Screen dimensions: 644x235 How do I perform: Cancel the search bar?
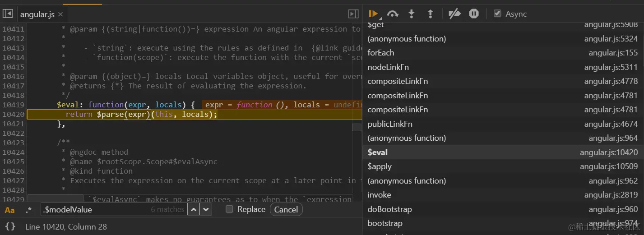pyautogui.click(x=286, y=209)
